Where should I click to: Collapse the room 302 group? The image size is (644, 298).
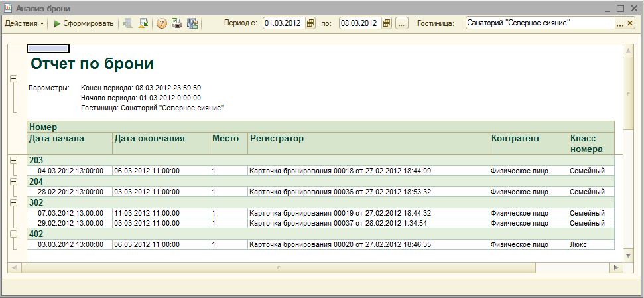coord(13,202)
